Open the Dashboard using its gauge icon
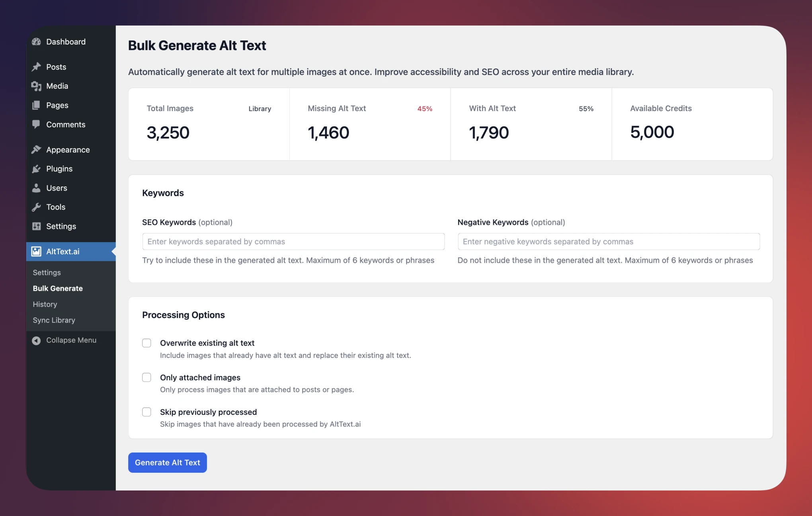Viewport: 812px width, 516px height. tap(37, 41)
